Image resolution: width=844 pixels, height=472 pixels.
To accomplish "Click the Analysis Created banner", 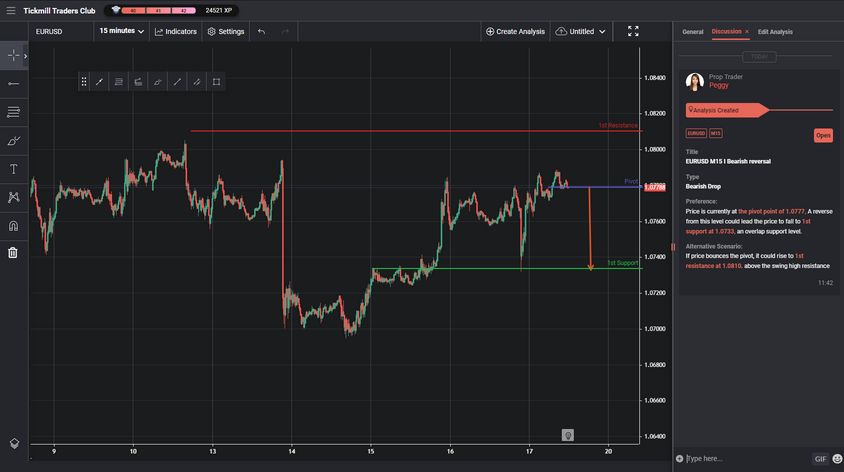I will click(727, 110).
